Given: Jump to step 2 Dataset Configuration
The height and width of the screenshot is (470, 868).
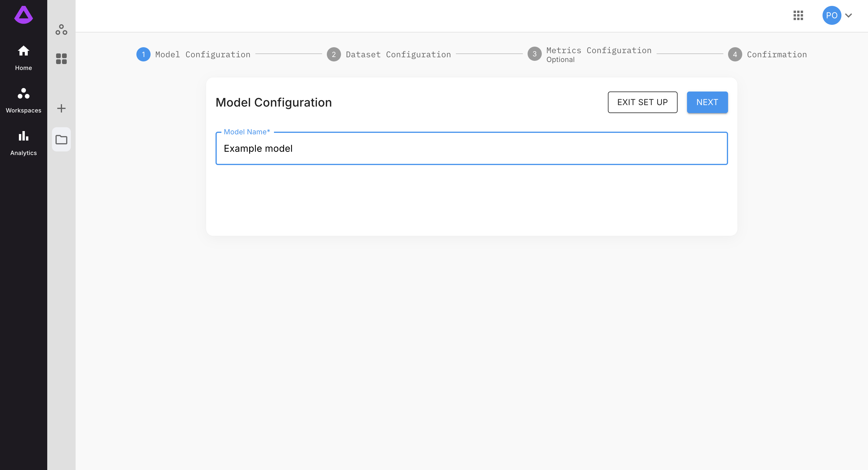Looking at the screenshot, I should [389, 54].
